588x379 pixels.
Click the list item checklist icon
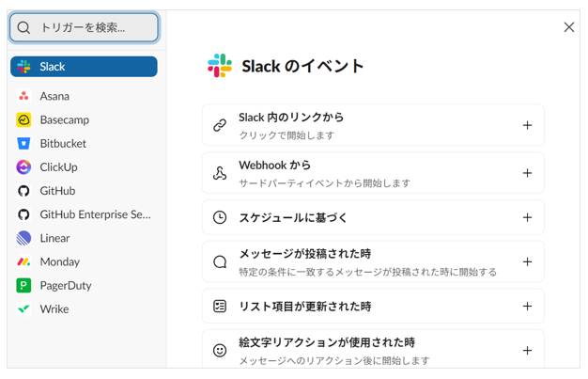tap(220, 307)
